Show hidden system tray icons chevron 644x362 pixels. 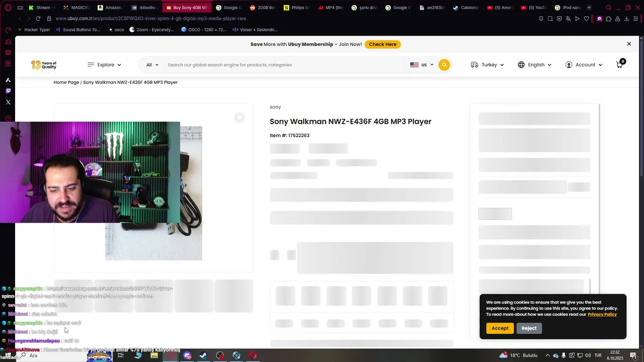pos(548,355)
